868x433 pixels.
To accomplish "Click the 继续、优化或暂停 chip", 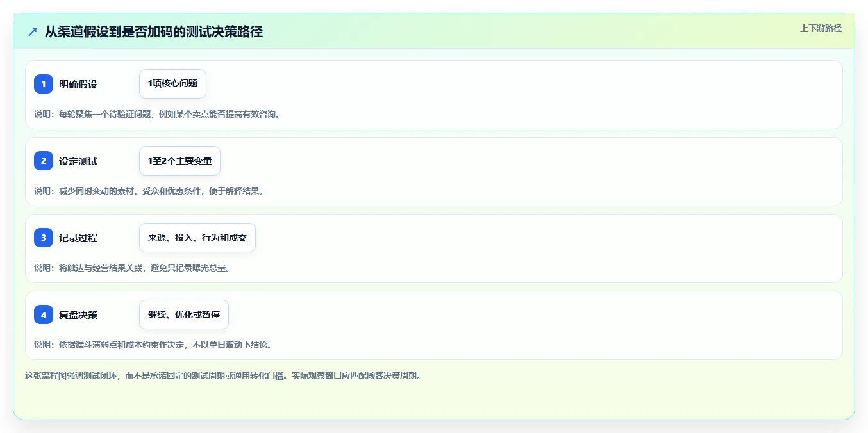I will point(184,315).
